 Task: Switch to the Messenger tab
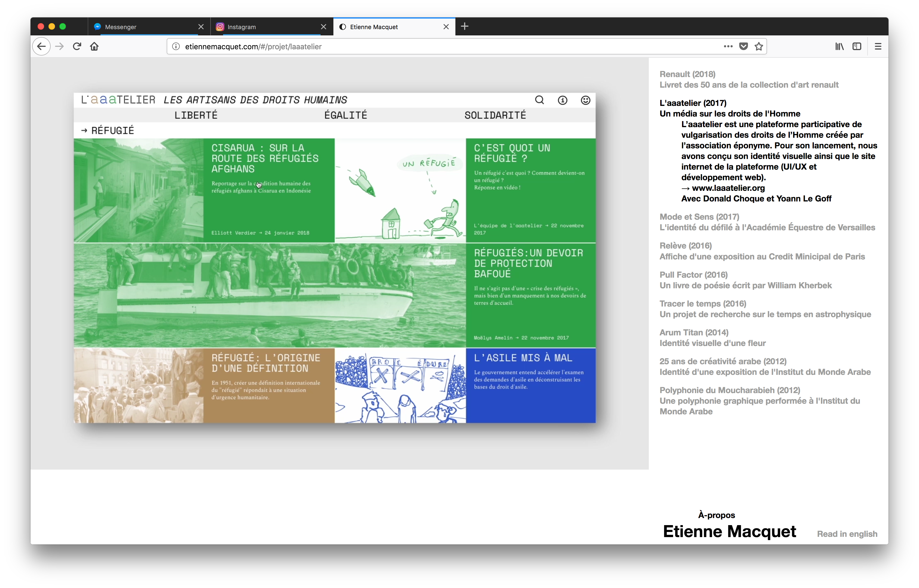pos(145,27)
